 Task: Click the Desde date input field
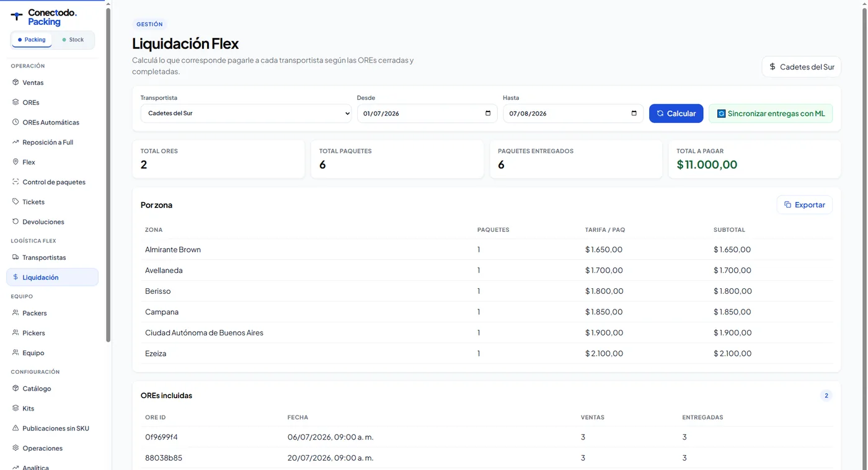(427, 113)
